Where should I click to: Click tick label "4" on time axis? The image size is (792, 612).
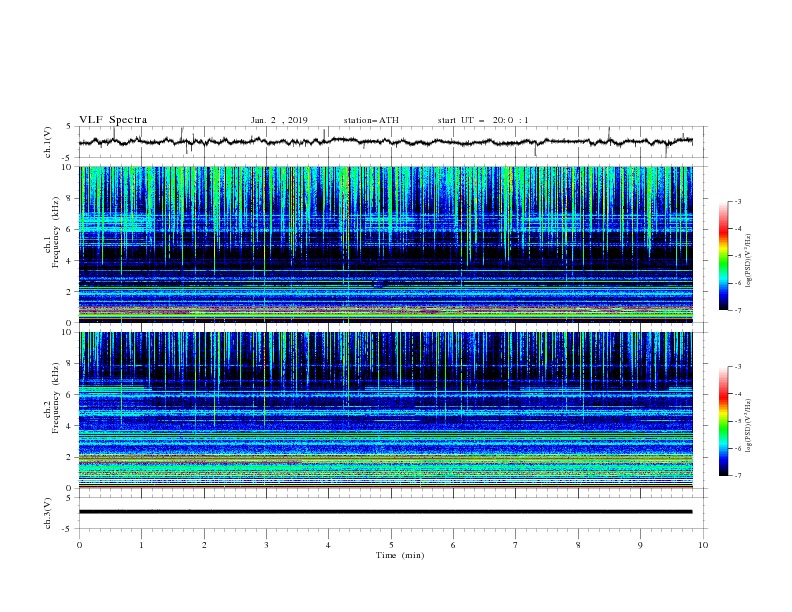(328, 545)
